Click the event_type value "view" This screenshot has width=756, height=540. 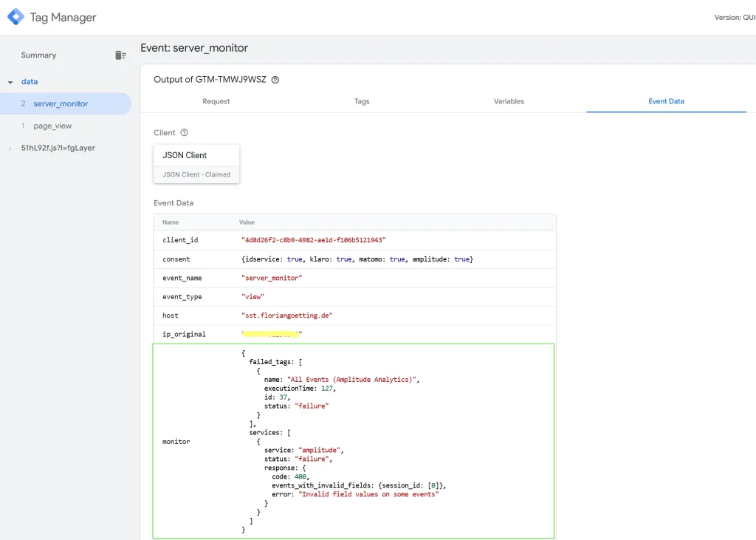tap(252, 297)
